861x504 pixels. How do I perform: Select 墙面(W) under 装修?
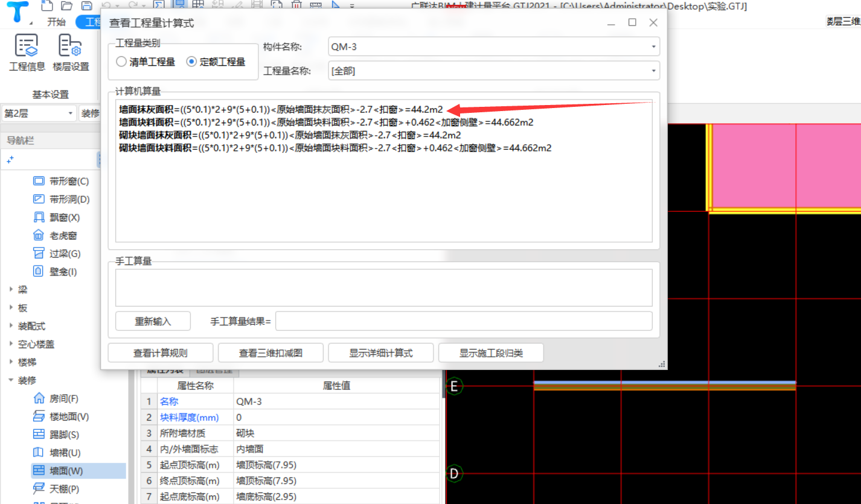pos(78,471)
